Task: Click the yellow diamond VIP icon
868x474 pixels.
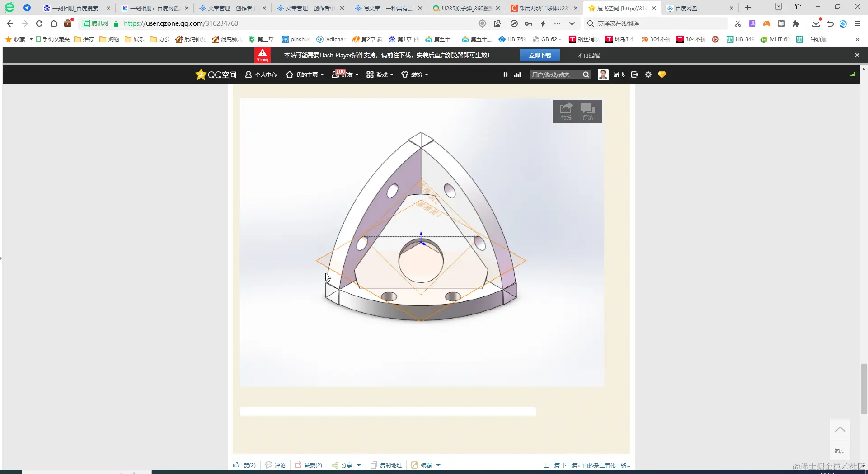Action: pos(662,75)
